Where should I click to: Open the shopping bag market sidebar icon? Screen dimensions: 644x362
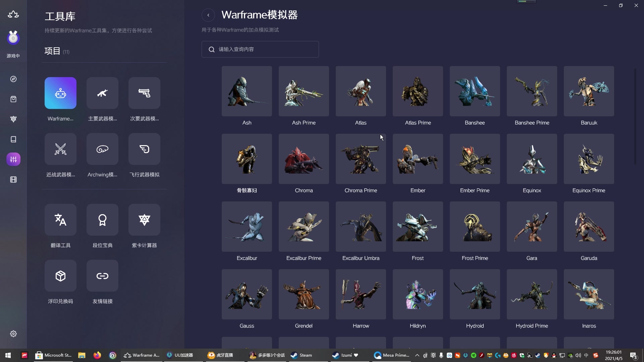[x=13, y=99]
